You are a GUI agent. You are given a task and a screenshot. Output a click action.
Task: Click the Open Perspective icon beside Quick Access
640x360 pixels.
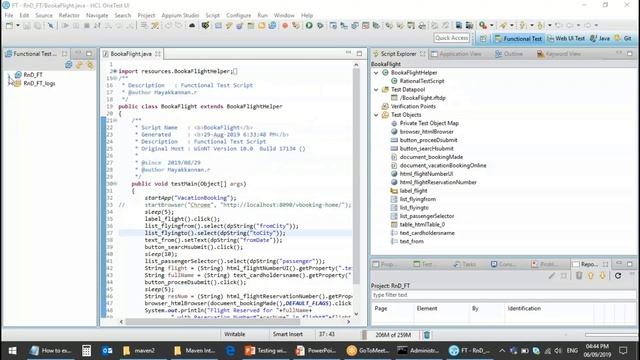click(483, 38)
